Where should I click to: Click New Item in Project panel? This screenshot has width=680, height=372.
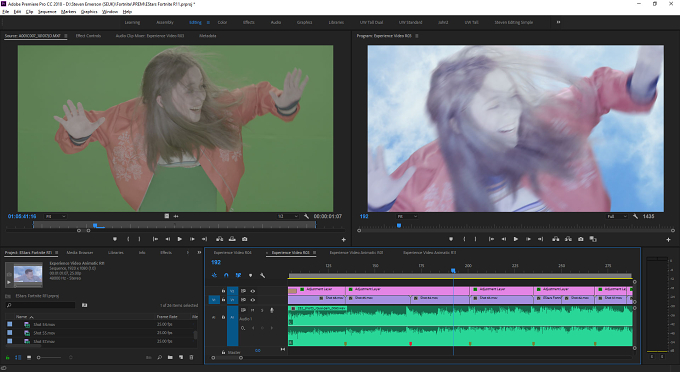click(180, 357)
